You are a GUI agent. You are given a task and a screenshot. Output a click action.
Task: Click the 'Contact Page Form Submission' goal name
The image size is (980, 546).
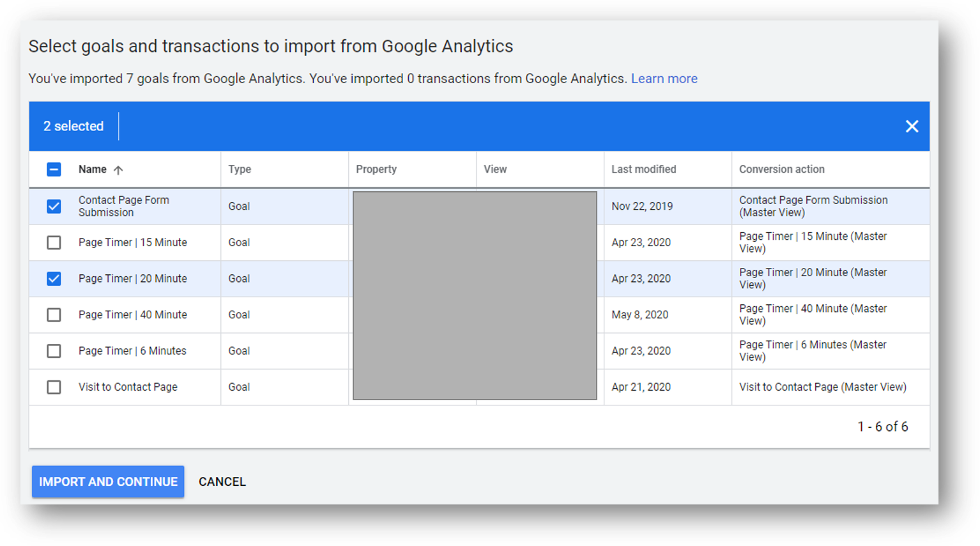[x=124, y=207]
